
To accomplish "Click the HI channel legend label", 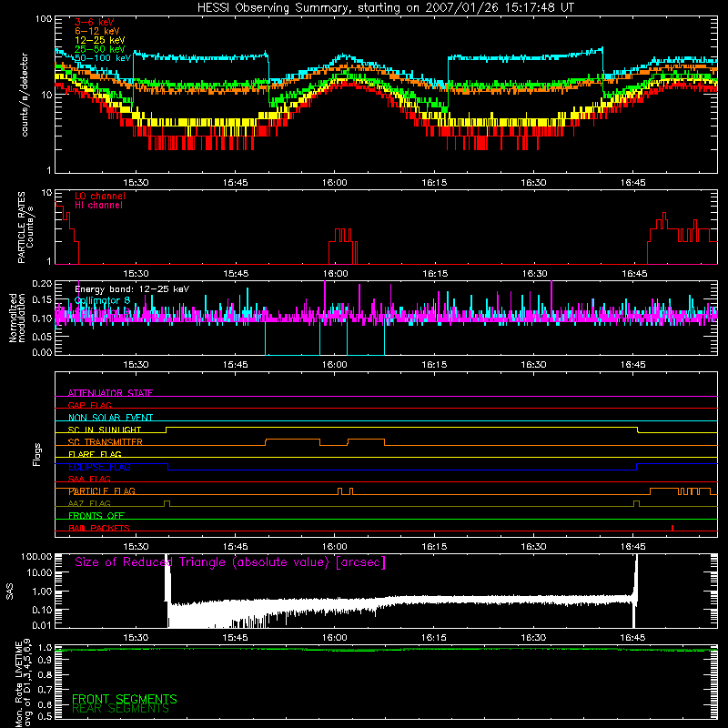I will coord(98,206).
